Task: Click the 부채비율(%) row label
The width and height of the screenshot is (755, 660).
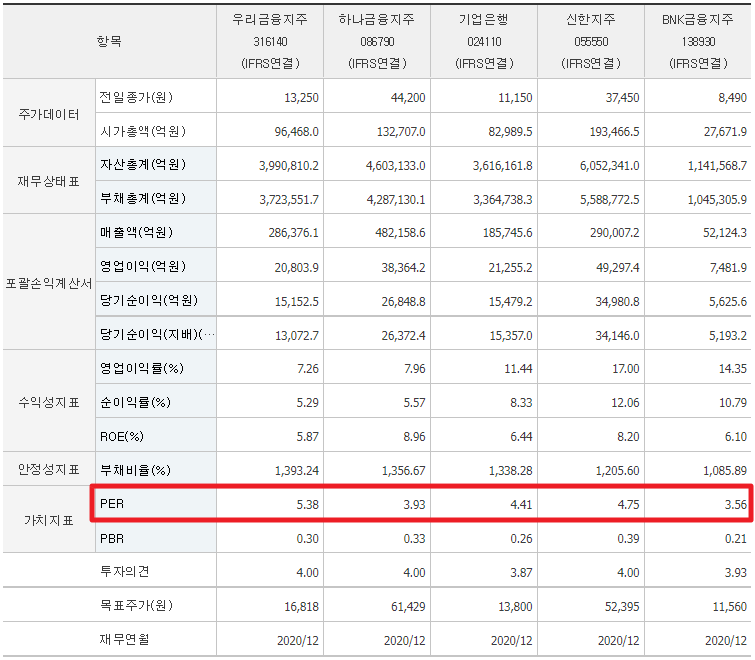Action: click(x=135, y=470)
